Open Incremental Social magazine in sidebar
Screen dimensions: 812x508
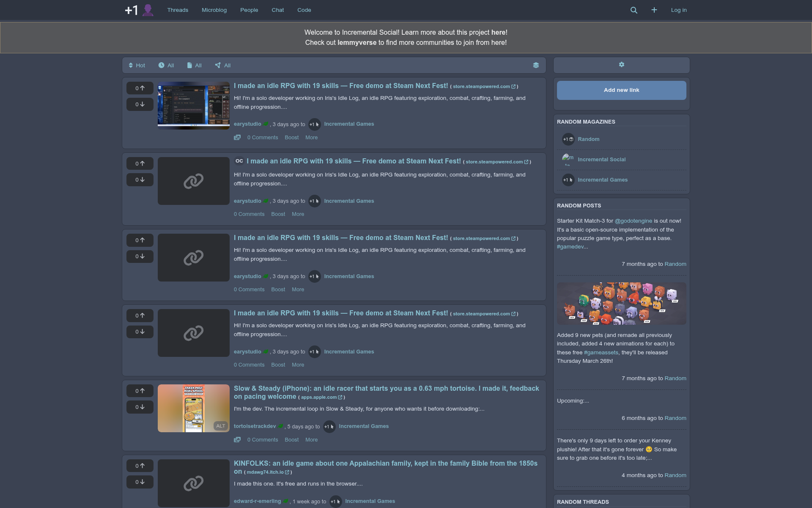pos(601,160)
